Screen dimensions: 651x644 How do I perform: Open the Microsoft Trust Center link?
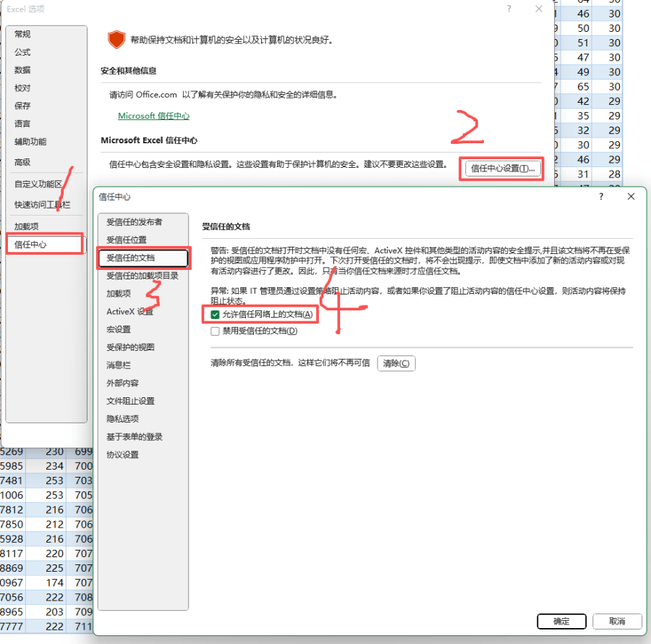click(153, 116)
